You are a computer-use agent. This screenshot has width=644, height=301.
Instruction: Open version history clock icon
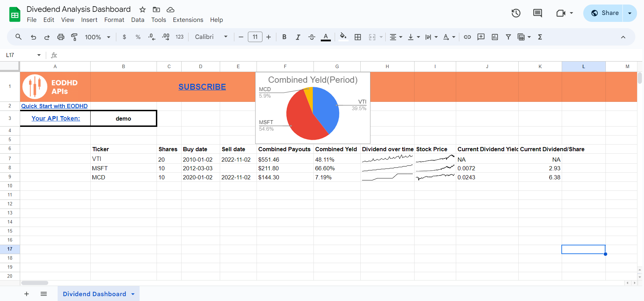coord(516,13)
